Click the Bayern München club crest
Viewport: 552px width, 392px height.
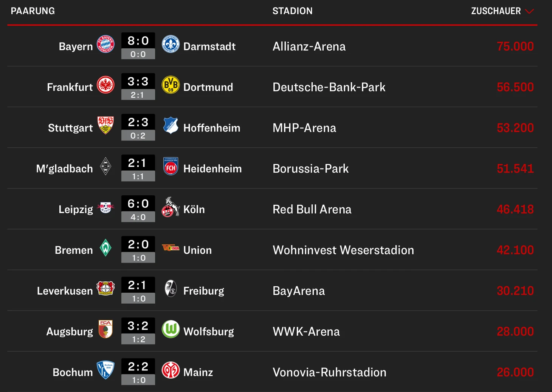click(105, 45)
